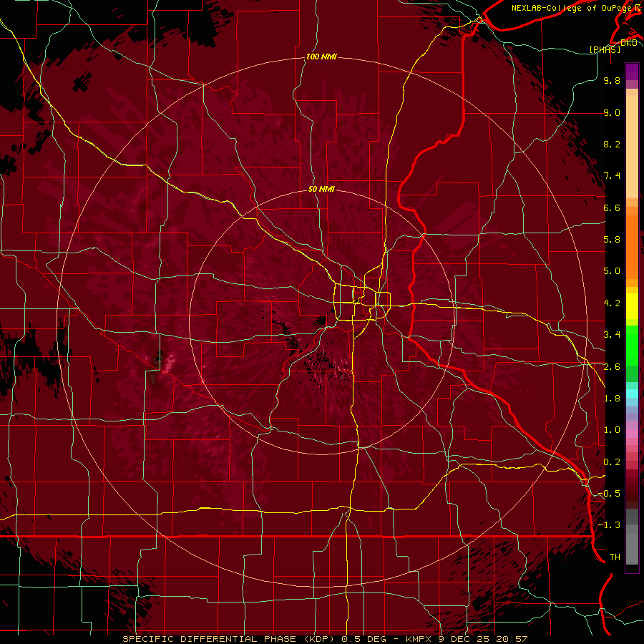Click the 5.0 value on the color scale

(x=612, y=271)
